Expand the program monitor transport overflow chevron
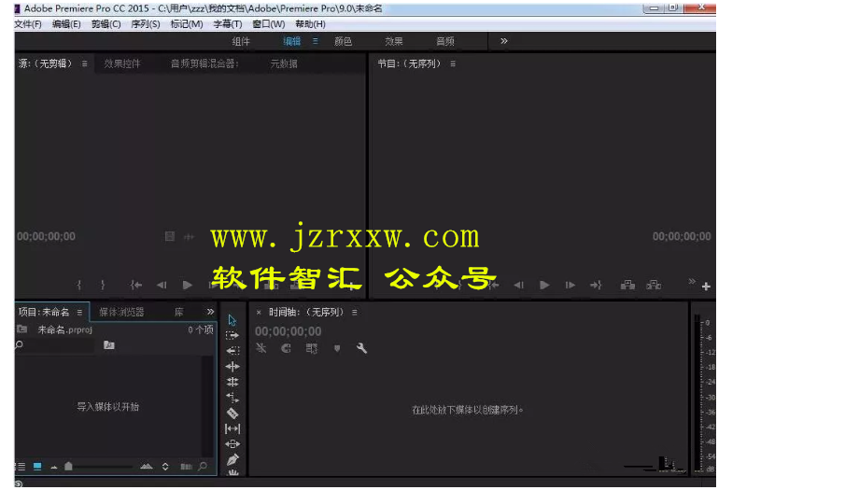 [692, 281]
